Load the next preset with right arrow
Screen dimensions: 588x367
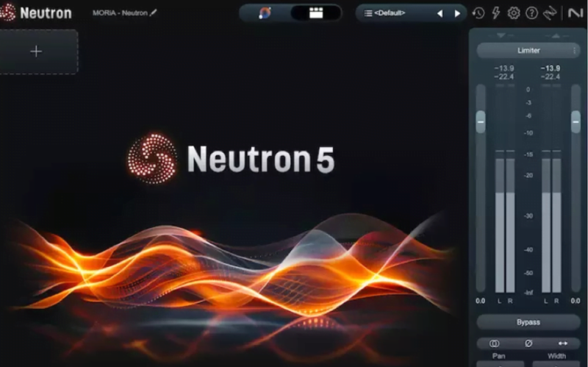[457, 13]
